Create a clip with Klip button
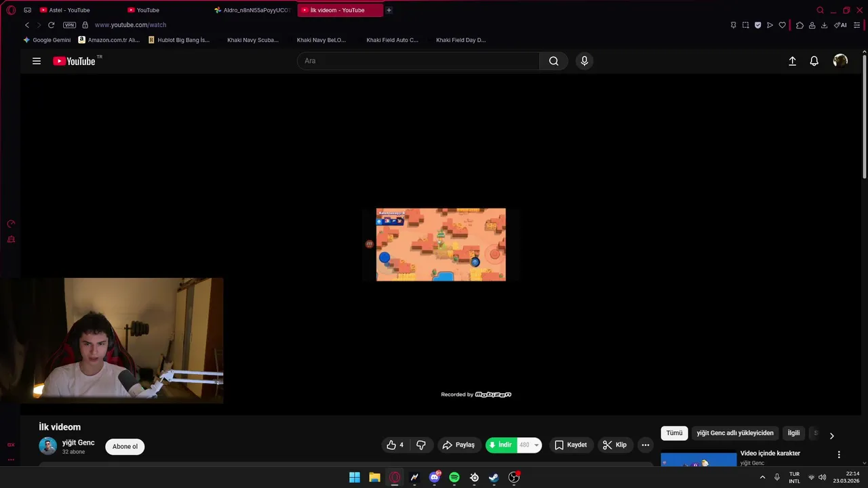 [x=614, y=445]
